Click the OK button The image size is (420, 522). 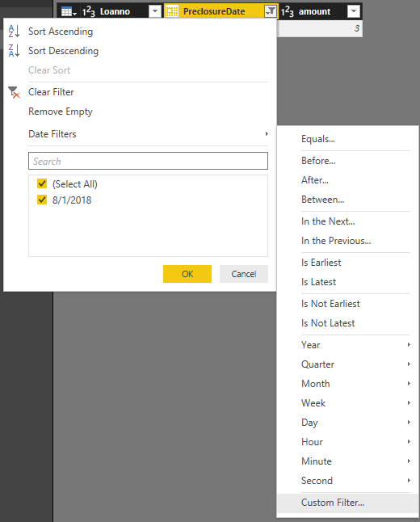click(x=187, y=274)
